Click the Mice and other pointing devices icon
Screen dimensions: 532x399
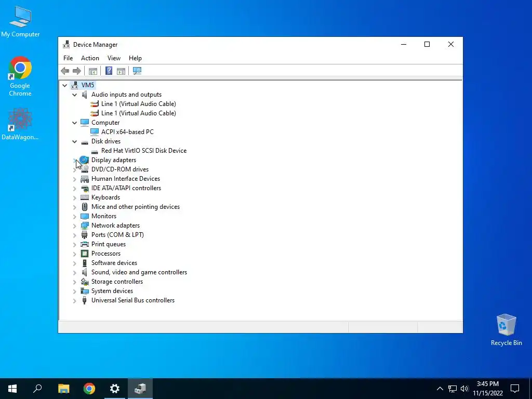[85, 207]
